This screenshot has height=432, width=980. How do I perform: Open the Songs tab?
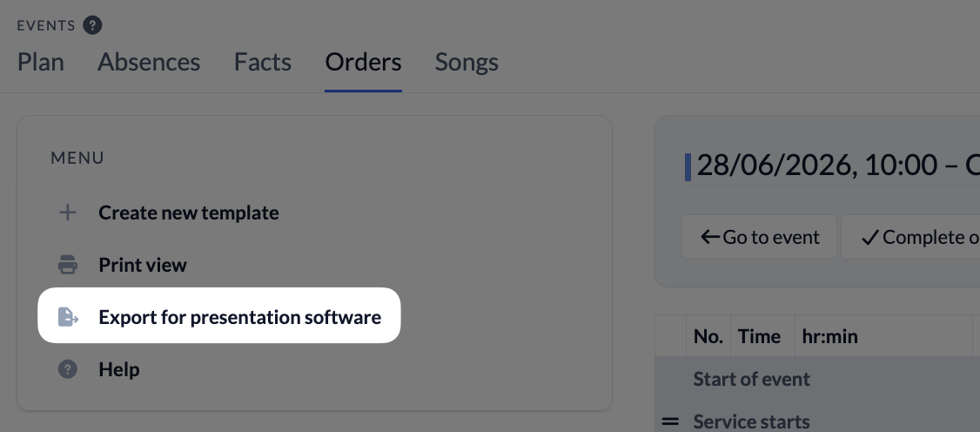[467, 62]
